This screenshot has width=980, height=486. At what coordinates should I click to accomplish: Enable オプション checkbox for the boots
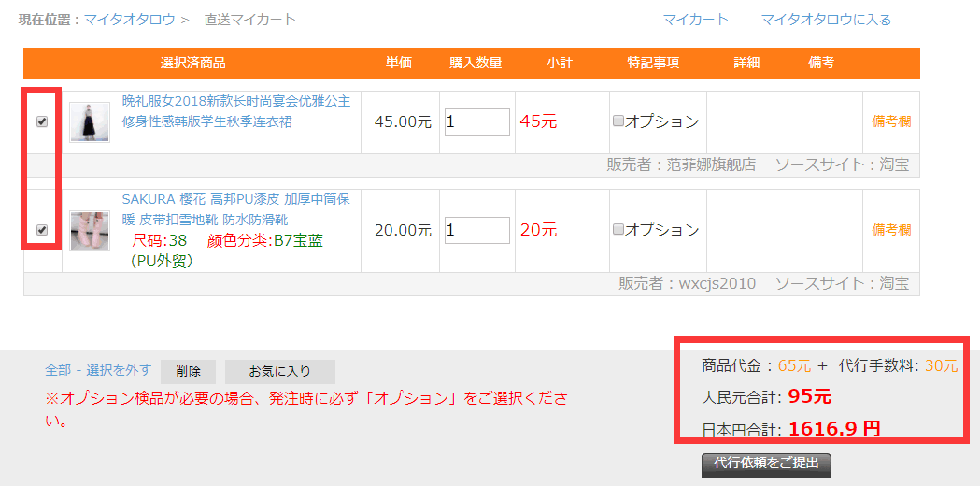click(618, 229)
